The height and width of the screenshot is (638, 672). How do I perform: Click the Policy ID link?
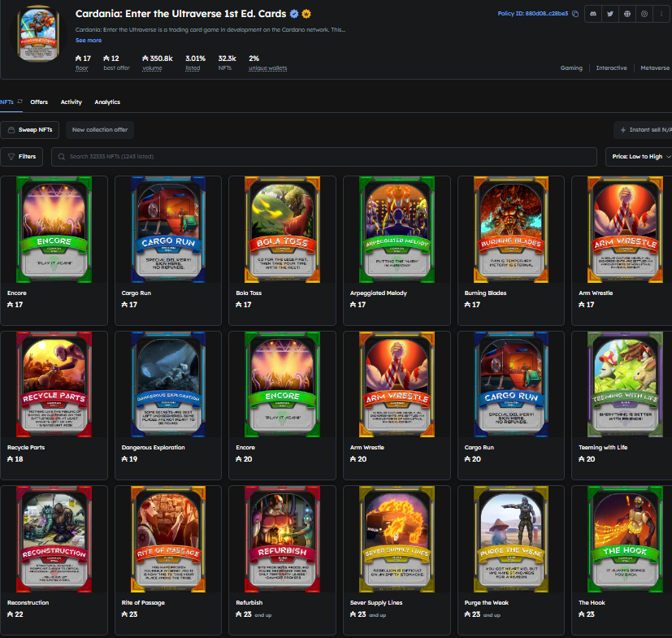pos(533,14)
